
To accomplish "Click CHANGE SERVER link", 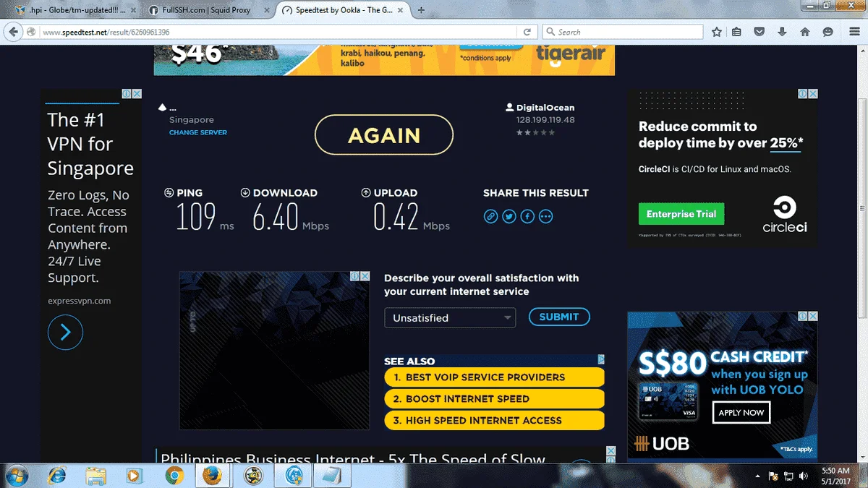I will [x=198, y=132].
